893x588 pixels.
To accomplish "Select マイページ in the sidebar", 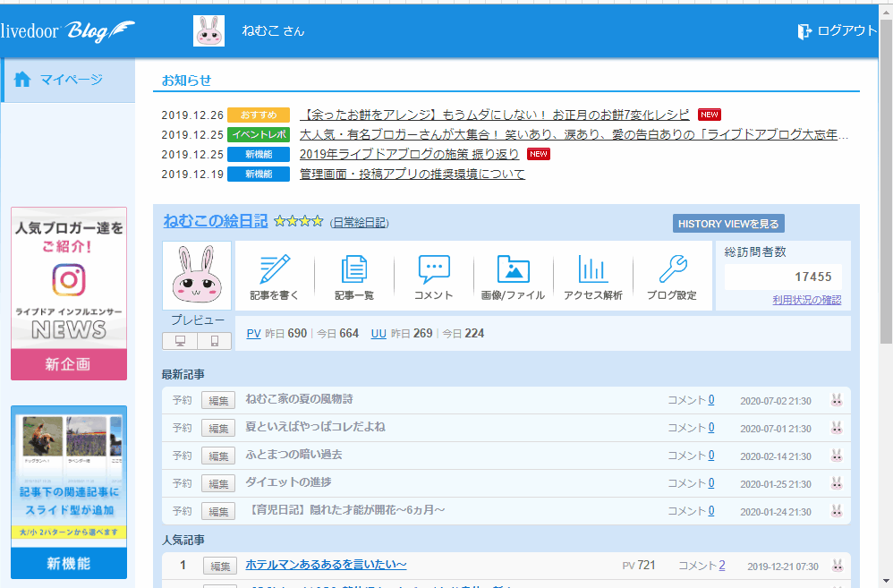I will [68, 80].
